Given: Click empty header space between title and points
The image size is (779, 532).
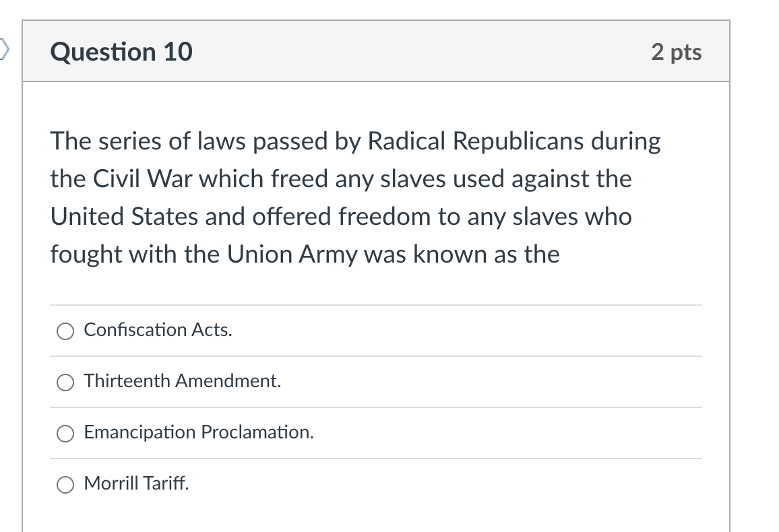Looking at the screenshot, I should 421,52.
